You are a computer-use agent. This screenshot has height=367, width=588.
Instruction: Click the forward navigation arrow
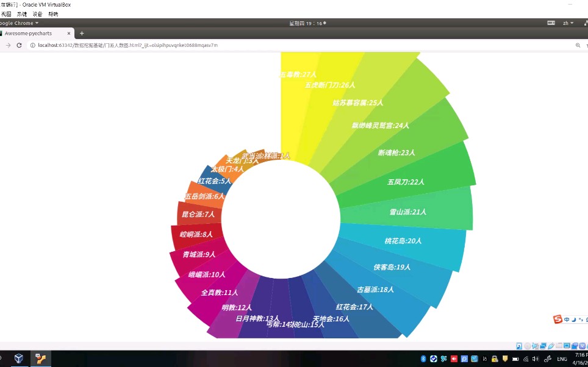[8, 45]
